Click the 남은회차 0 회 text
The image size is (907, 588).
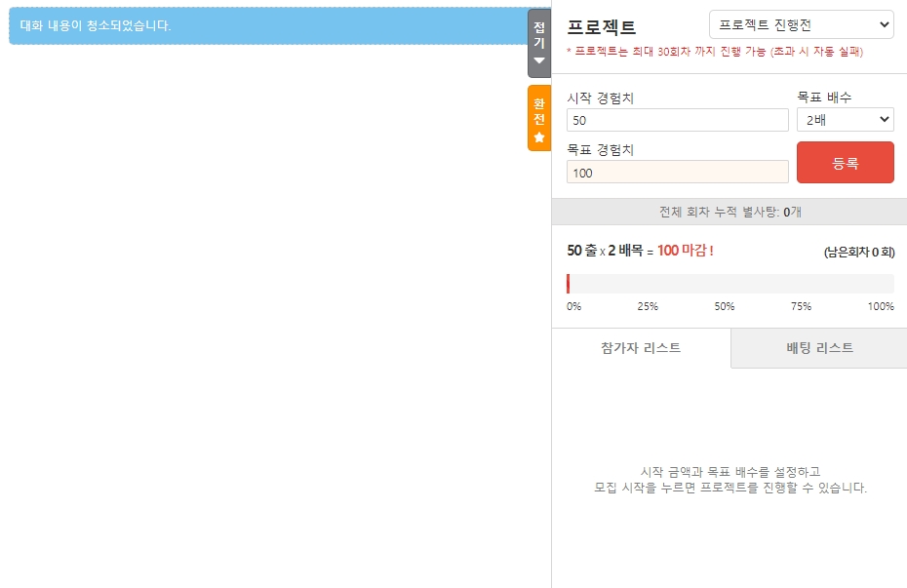click(859, 253)
